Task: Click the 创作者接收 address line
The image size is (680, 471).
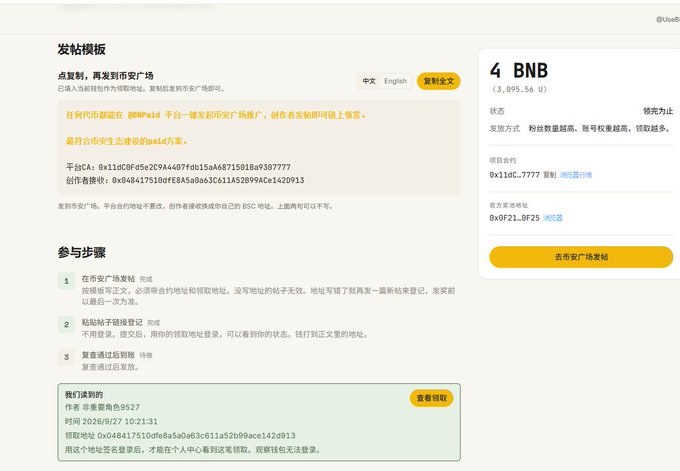Action: 185,180
